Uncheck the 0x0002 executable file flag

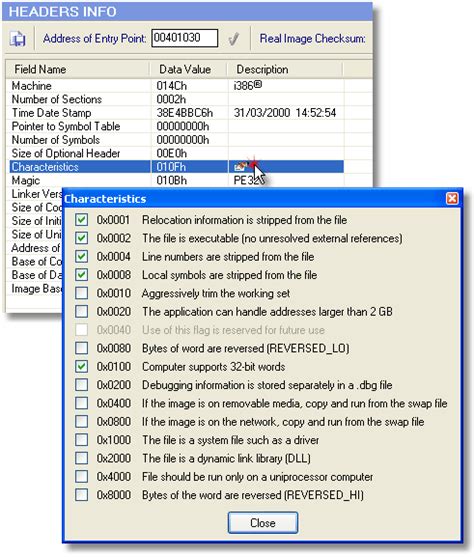(x=82, y=238)
